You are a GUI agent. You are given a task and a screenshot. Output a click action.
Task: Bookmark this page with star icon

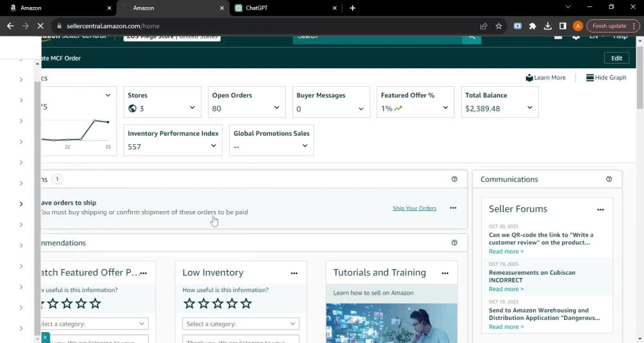(498, 26)
